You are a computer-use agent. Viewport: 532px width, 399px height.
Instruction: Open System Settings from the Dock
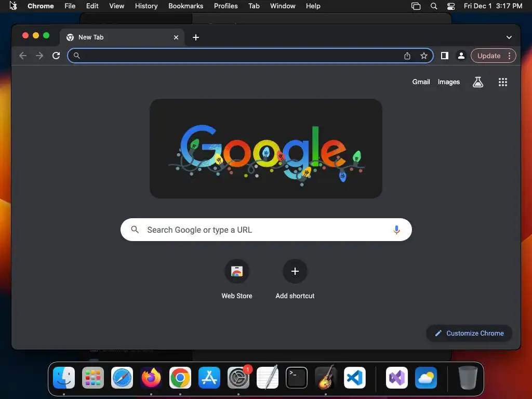[238, 378]
